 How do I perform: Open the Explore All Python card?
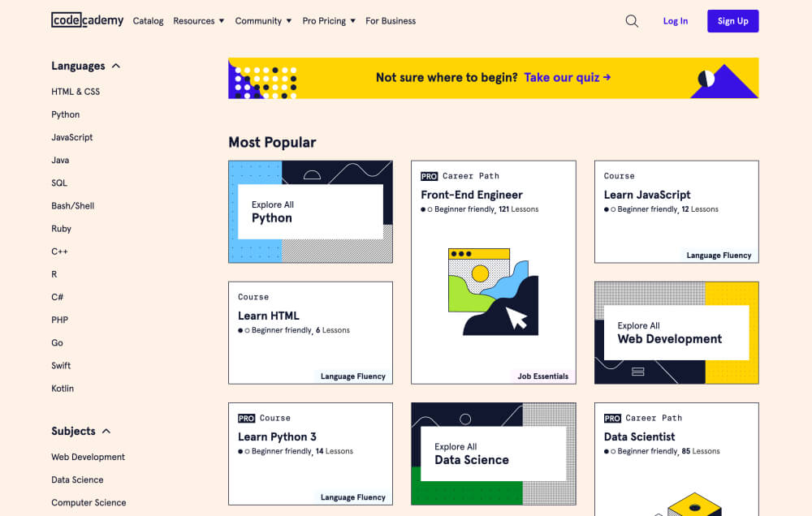[311, 212]
